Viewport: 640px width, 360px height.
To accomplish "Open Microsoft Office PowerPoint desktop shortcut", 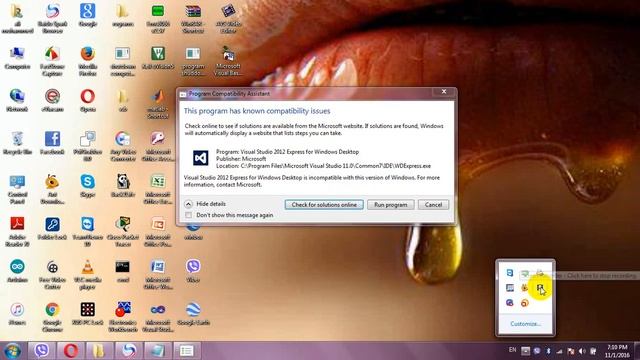I will pyautogui.click(x=158, y=231).
